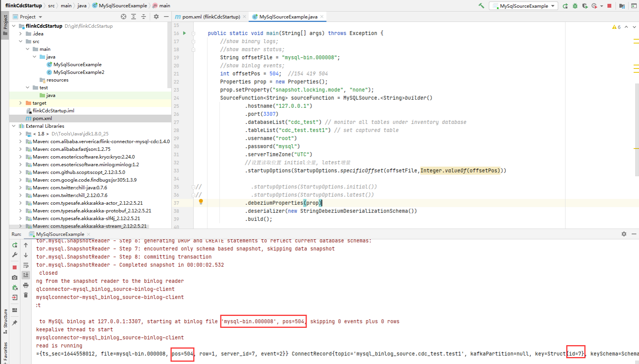Run MySqlSourceExample with Coverage
The width and height of the screenshot is (639, 364).
[x=585, y=6]
